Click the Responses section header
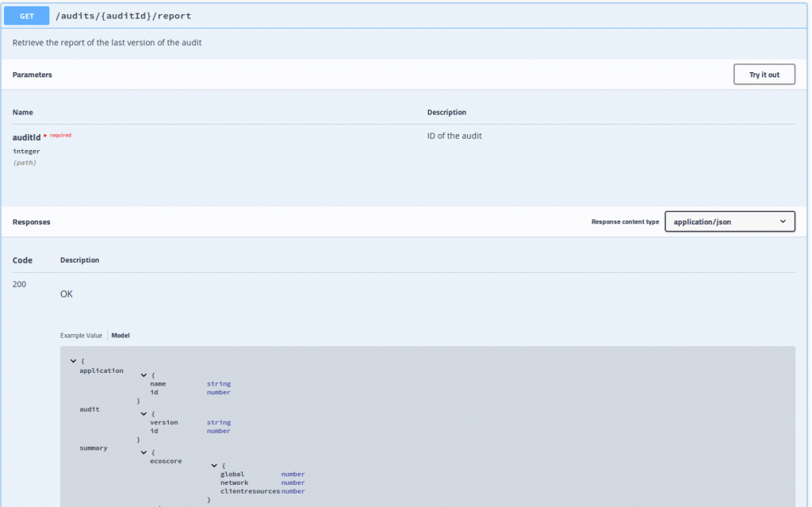 tap(32, 222)
